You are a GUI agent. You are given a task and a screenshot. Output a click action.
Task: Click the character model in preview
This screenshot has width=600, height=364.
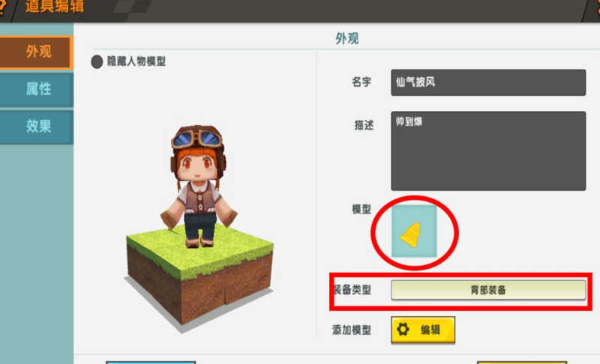point(198,186)
